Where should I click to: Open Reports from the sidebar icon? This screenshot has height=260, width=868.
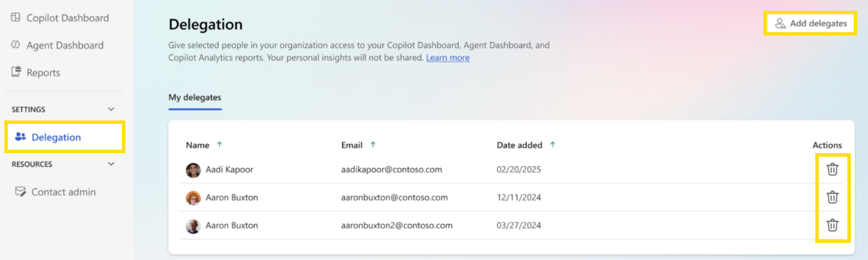[16, 72]
